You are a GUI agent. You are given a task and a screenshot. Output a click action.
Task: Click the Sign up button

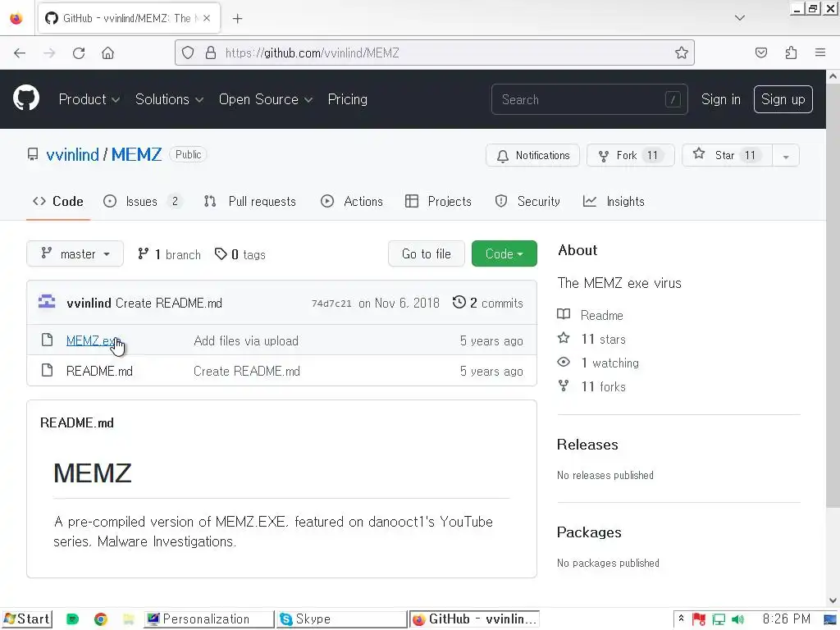[783, 99]
